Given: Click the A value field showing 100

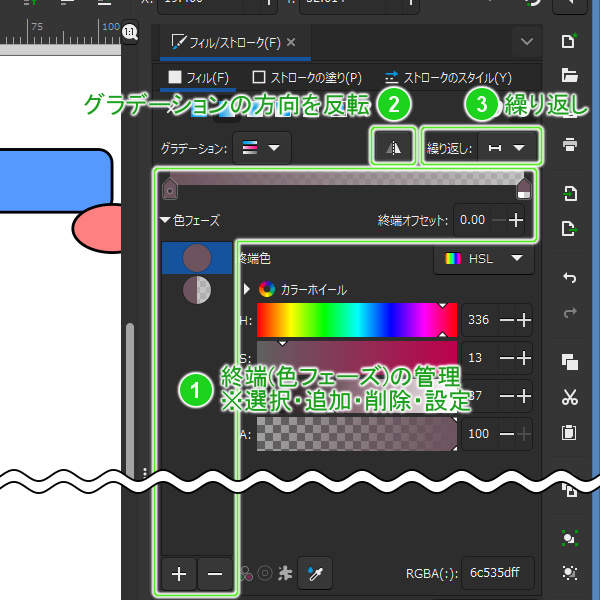Looking at the screenshot, I should [478, 434].
